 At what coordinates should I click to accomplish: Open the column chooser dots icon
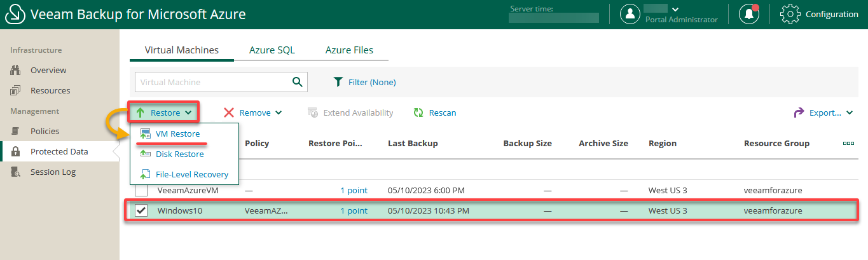(848, 143)
